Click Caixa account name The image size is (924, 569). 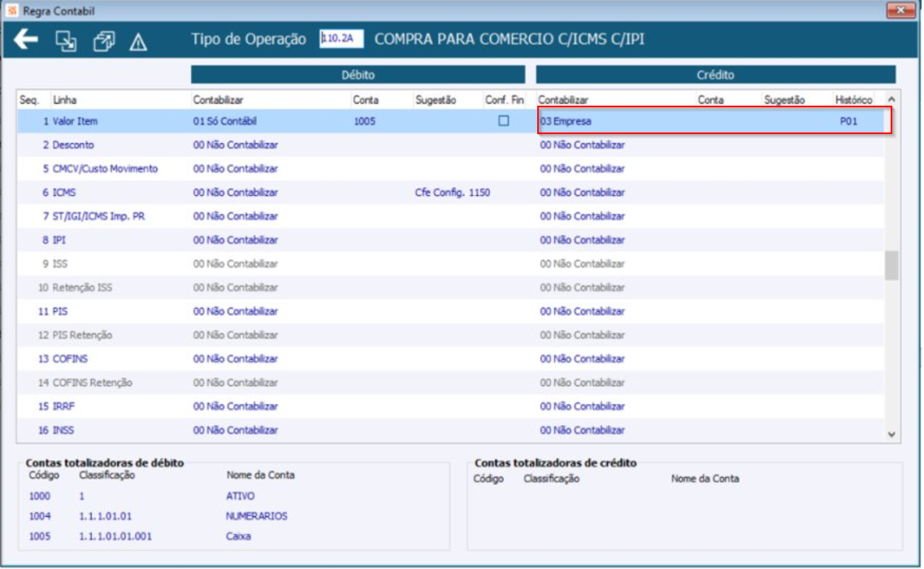tap(238, 536)
